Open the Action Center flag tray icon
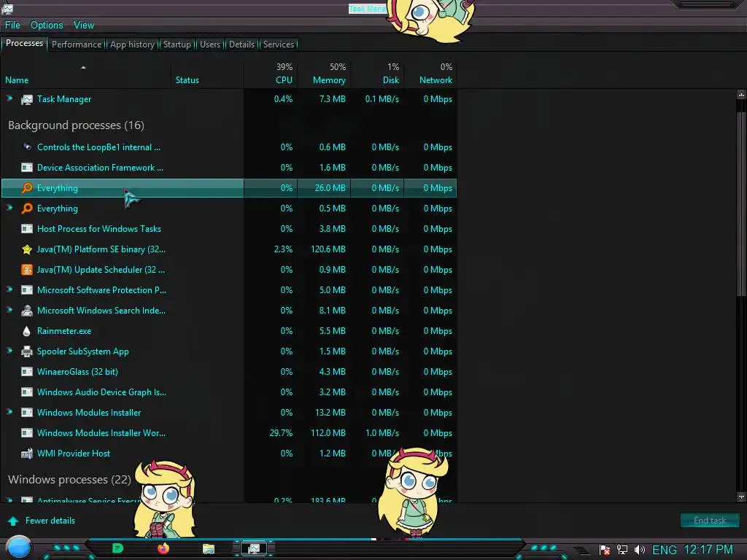Image resolution: width=747 pixels, height=560 pixels. (605, 550)
